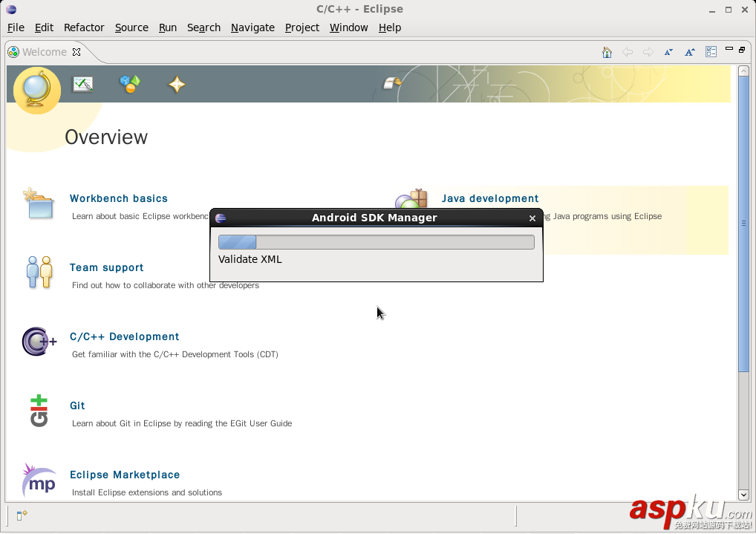Screen dimensions: 756x534
Task: Click the Forward navigation arrow
Action: click(647, 51)
